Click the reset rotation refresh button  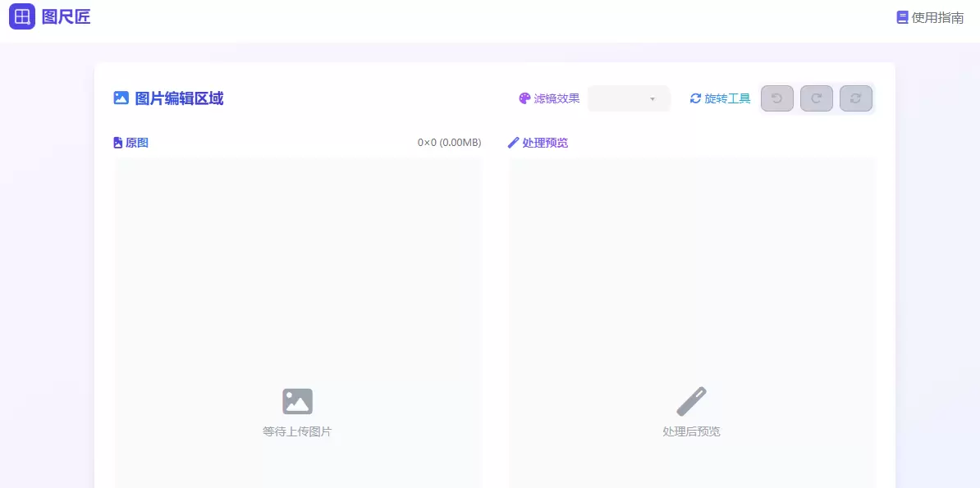[x=855, y=98]
